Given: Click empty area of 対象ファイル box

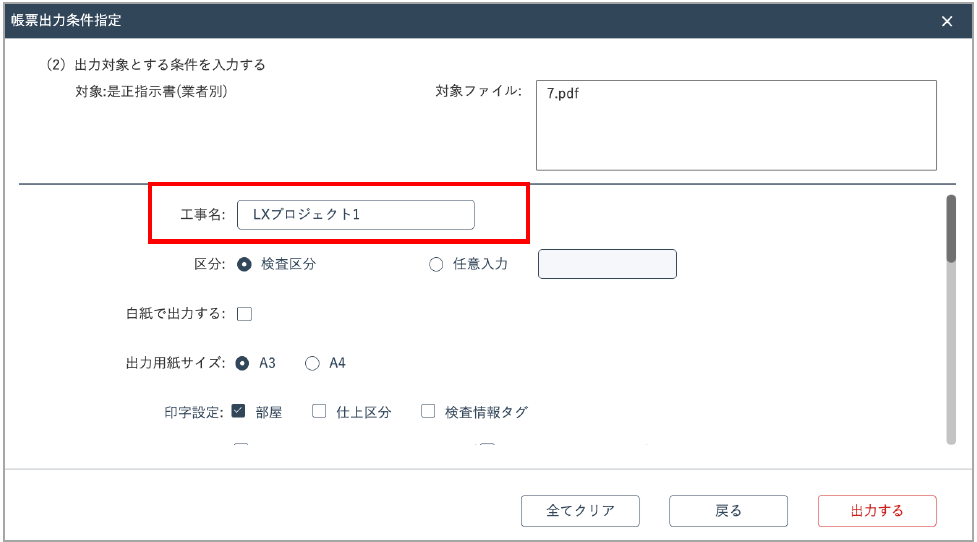Looking at the screenshot, I should [x=736, y=140].
